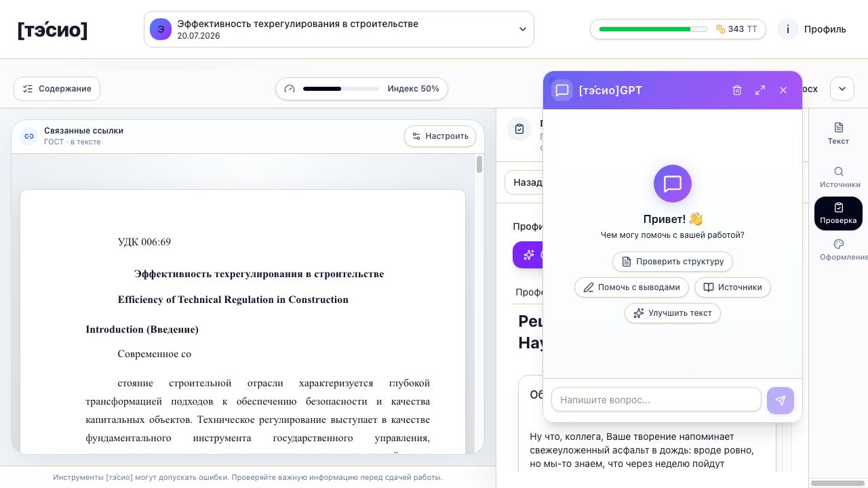Viewport: 868px width, 488px height.
Task: Open Настроить settings for linked references
Action: click(440, 136)
